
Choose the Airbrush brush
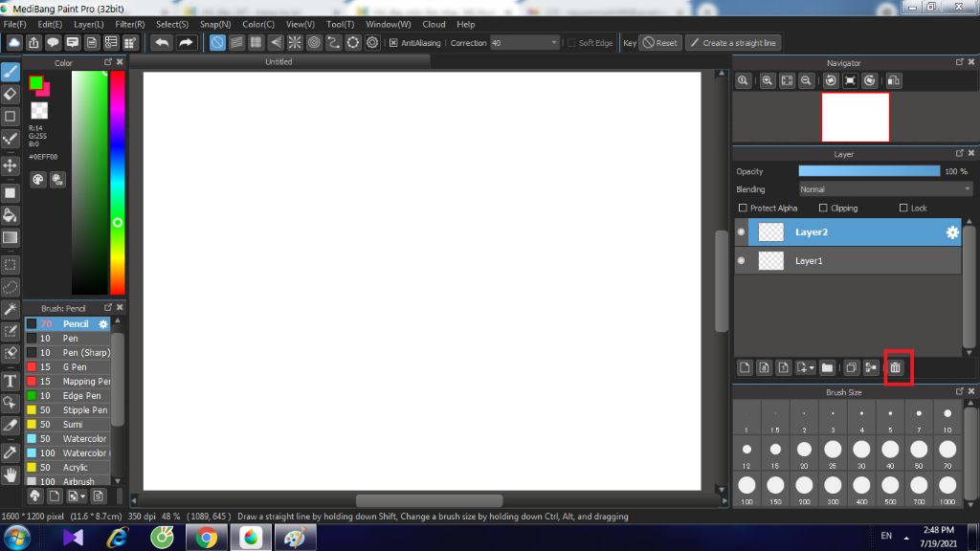coord(68,482)
